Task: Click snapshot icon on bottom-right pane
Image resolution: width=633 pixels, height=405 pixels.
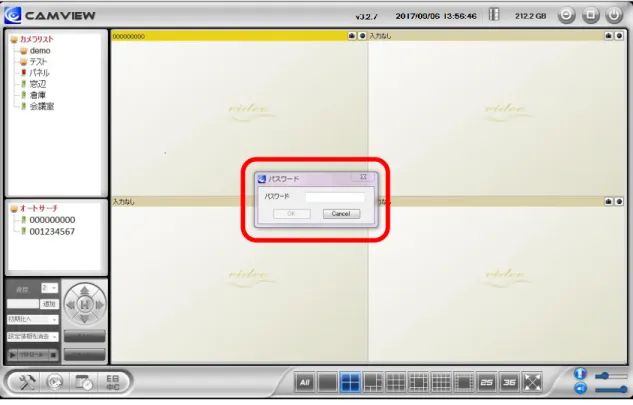Action: [609, 201]
